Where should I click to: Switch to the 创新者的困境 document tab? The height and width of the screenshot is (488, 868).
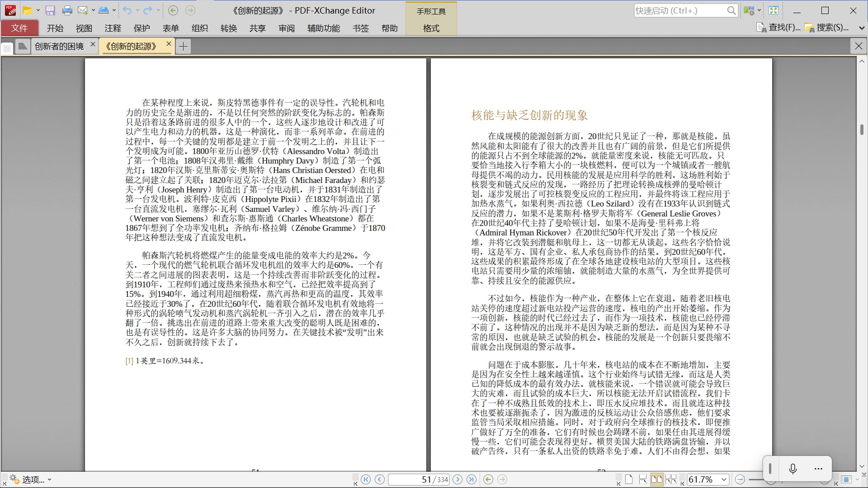[x=59, y=46]
